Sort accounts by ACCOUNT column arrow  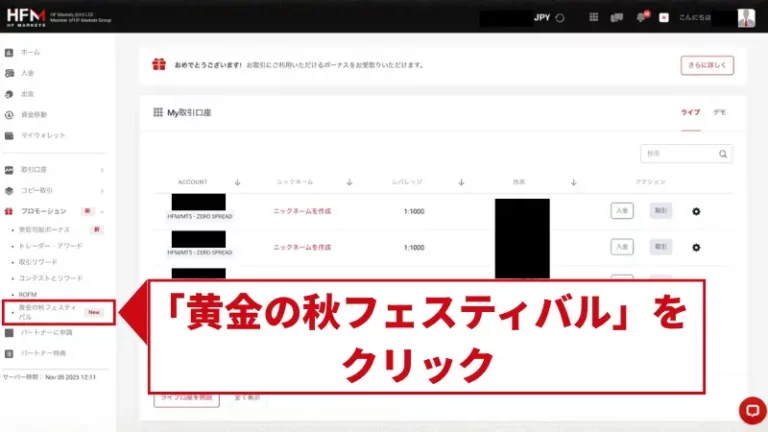click(237, 182)
